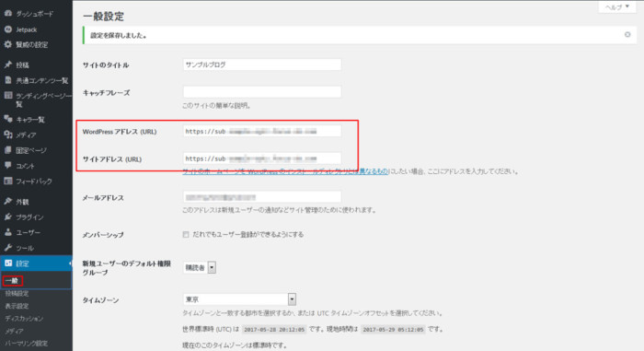Click the local time value 2017-05-29 05:12:05
This screenshot has width=644, height=351.
point(393,330)
